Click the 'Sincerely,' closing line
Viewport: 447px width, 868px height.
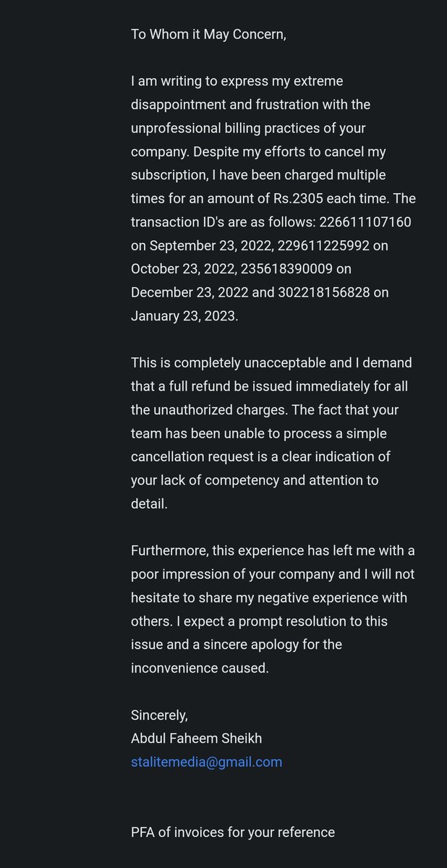click(159, 715)
